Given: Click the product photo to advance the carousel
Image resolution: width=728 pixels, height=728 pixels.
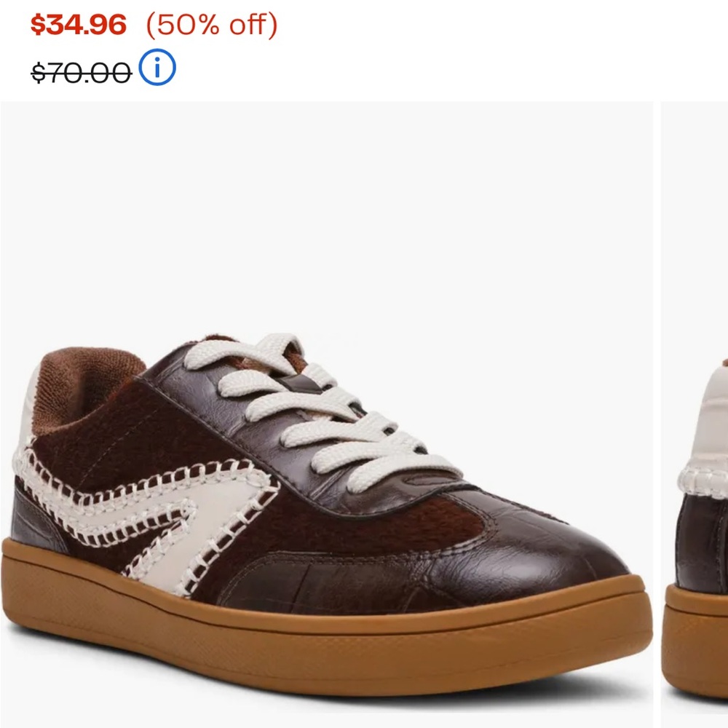Looking at the screenshot, I should click(x=328, y=437).
